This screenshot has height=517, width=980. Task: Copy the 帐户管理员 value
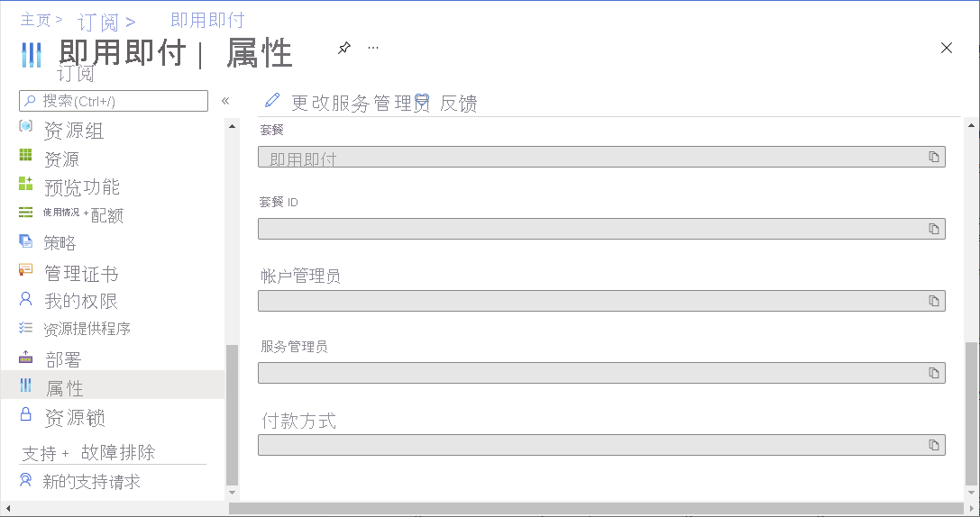click(x=934, y=301)
